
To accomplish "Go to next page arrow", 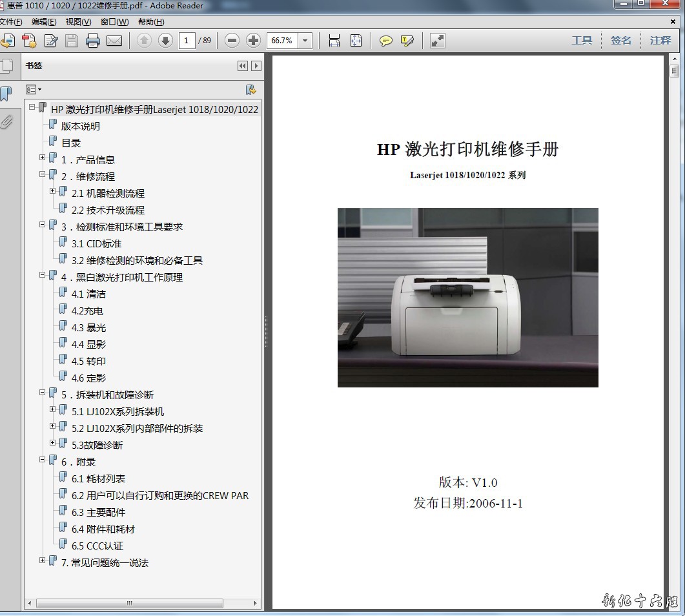I will pos(165,41).
